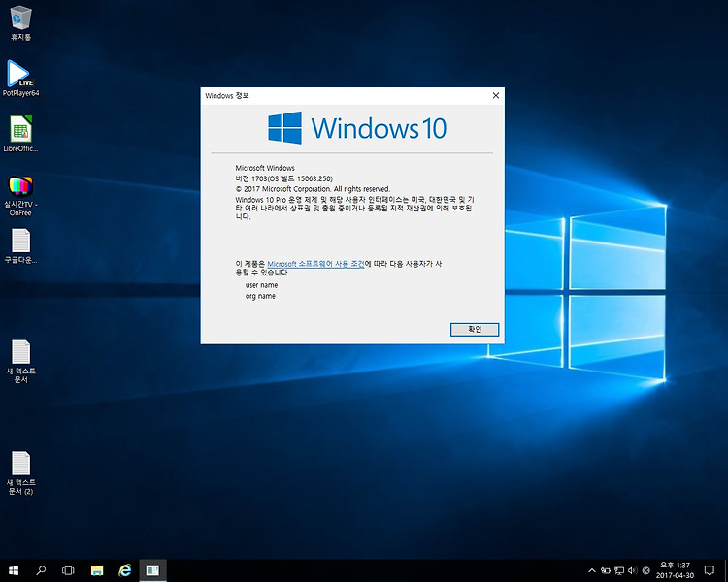Viewport: 728px width, 582px height.
Task: Click the Show desktop strip at taskbar end
Action: pos(726,570)
